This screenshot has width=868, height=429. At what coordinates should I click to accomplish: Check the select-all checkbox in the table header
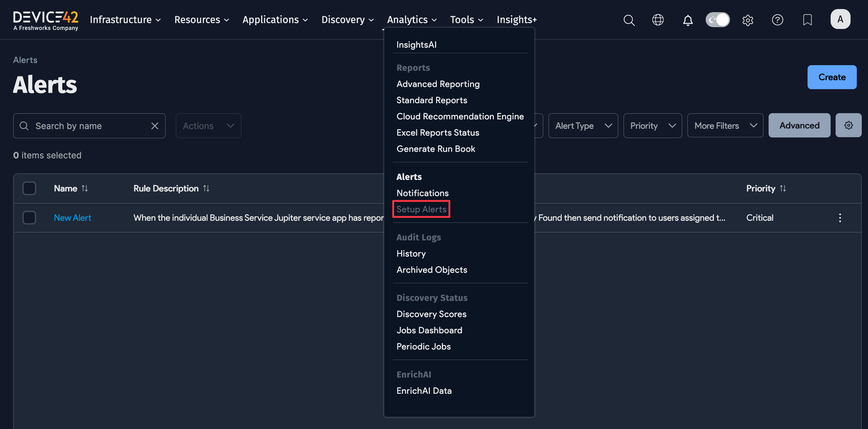coord(29,188)
